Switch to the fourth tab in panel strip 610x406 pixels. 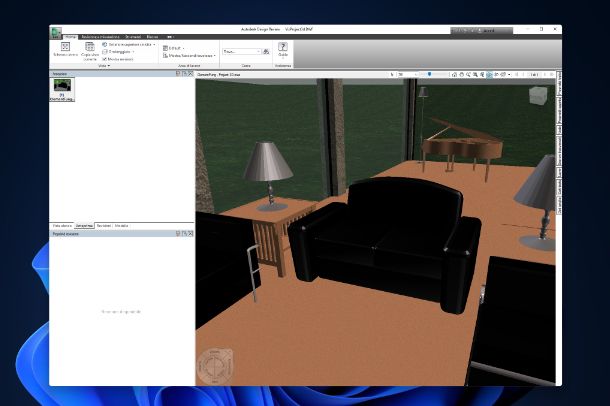121,226
